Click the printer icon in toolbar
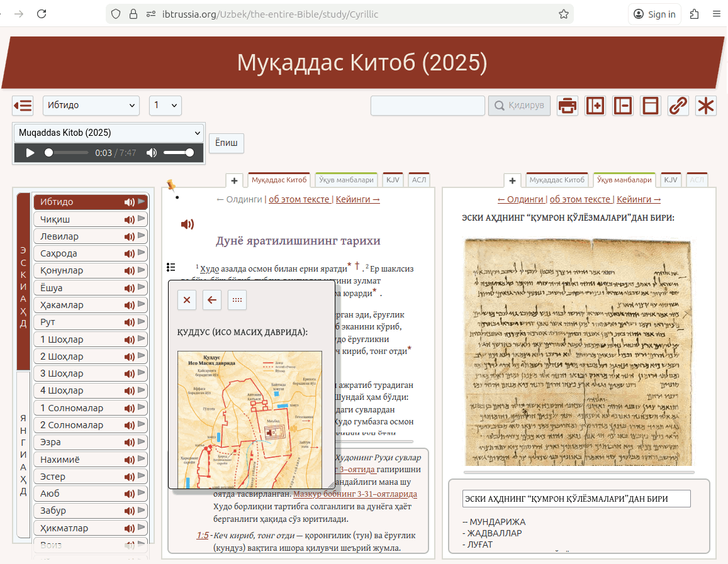Image resolution: width=728 pixels, height=564 pixels. 568,106
